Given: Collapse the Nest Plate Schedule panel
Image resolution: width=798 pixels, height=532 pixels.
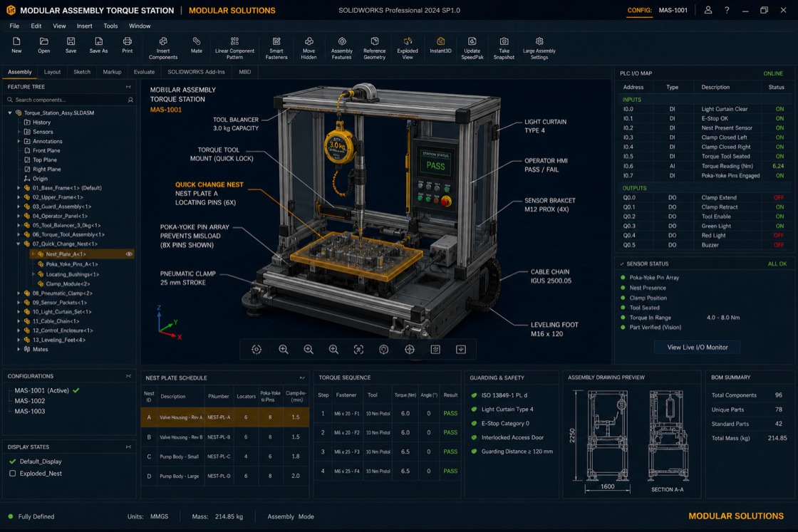Looking at the screenshot, I should point(302,378).
